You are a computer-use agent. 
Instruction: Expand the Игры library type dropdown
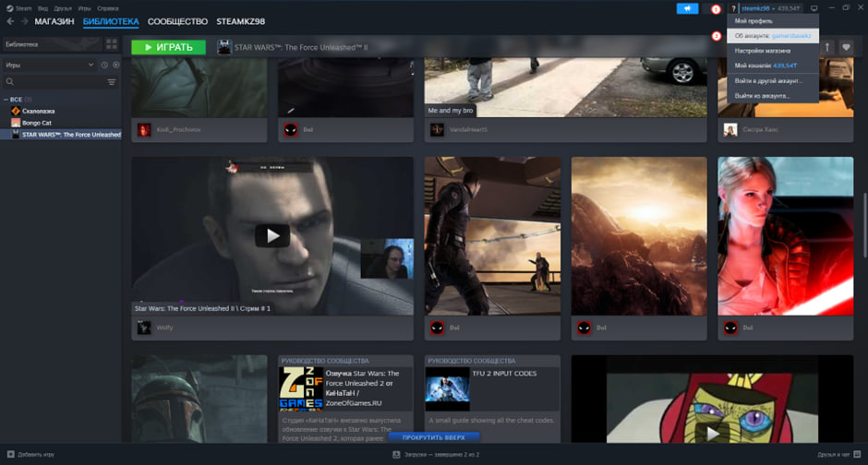(49, 65)
